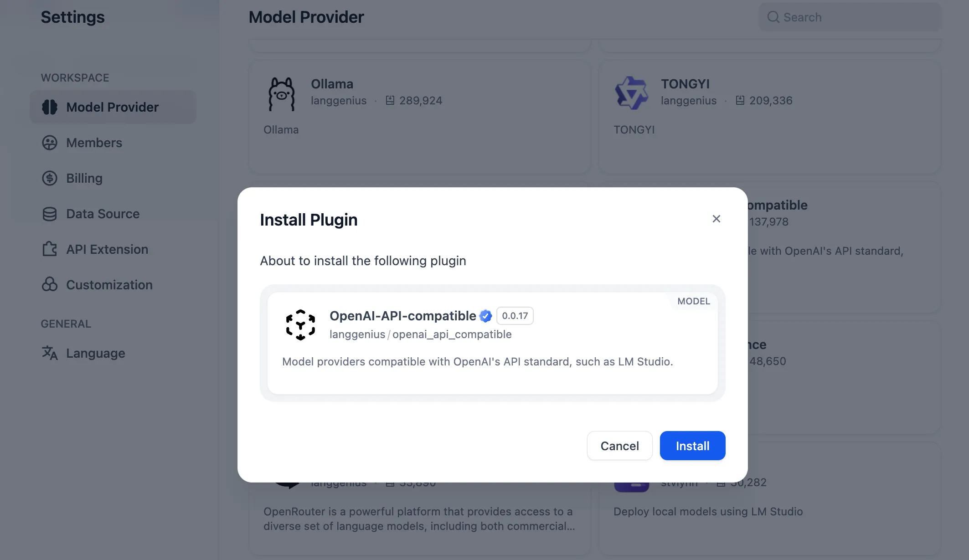Click the MODEL tag label
This screenshot has height=560, width=969.
click(x=693, y=301)
